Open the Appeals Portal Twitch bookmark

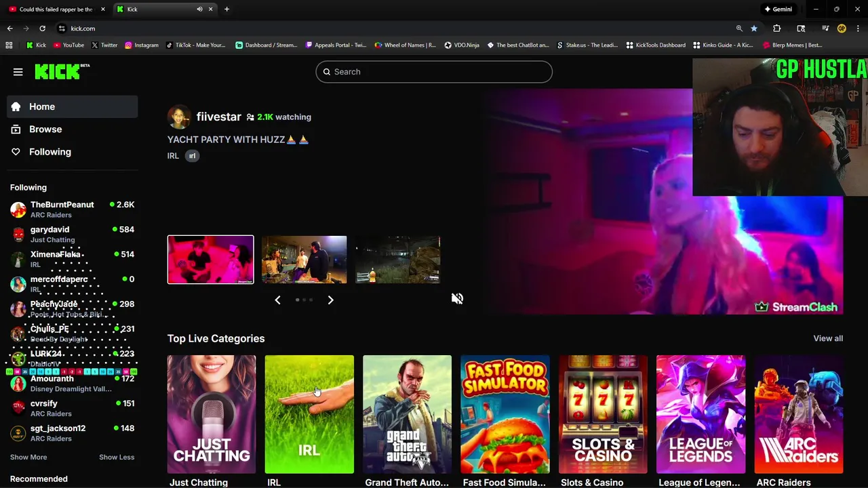pos(336,45)
